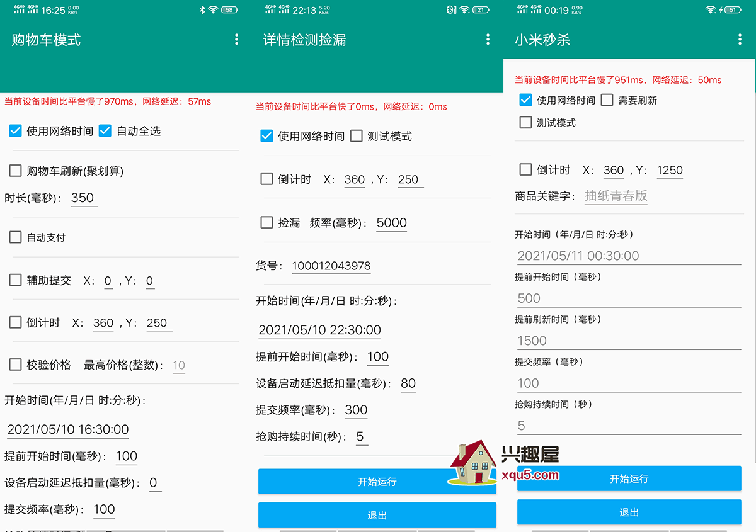756x532 pixels.
Task: Tap the battery icon showing 51
Action: (x=732, y=9)
